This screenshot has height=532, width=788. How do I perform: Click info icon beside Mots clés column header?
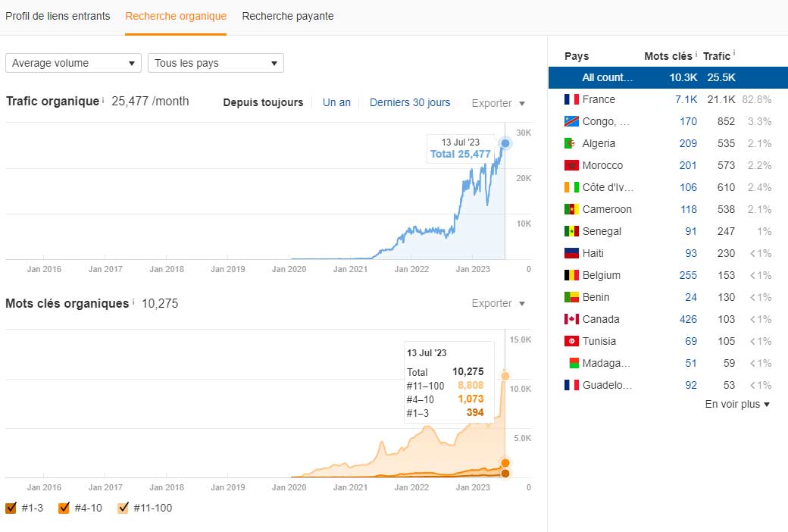click(x=696, y=54)
